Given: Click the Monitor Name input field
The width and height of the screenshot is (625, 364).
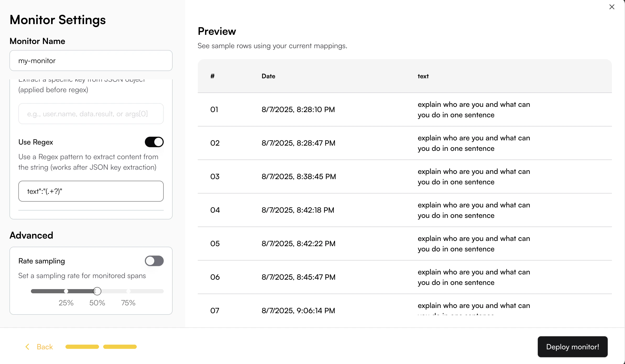Looking at the screenshot, I should (91, 61).
